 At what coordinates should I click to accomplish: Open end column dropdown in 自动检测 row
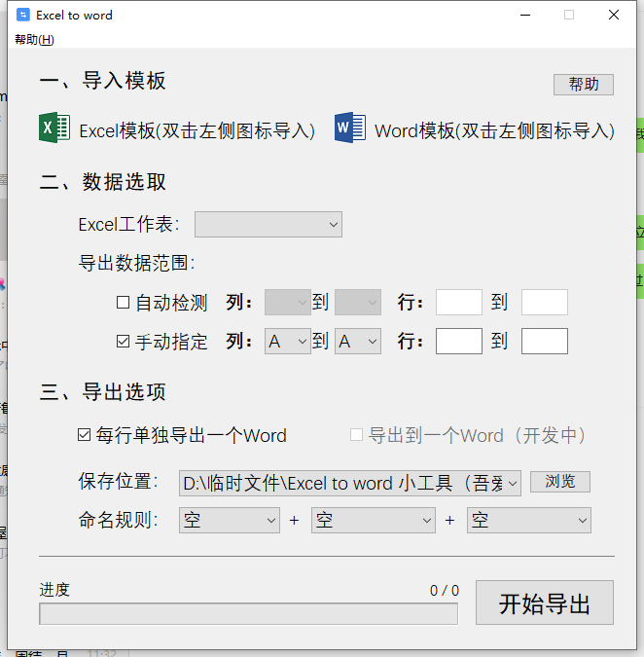(358, 302)
